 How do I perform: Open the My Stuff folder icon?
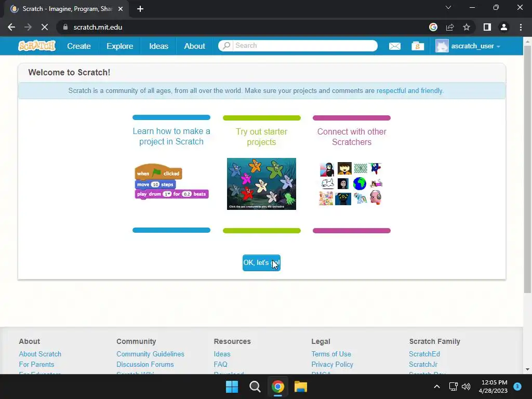[x=418, y=46]
